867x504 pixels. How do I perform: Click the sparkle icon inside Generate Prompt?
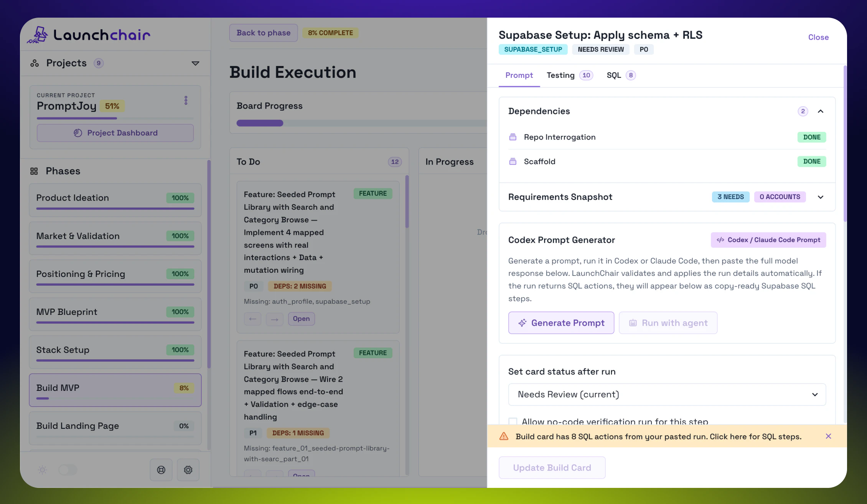pyautogui.click(x=522, y=323)
